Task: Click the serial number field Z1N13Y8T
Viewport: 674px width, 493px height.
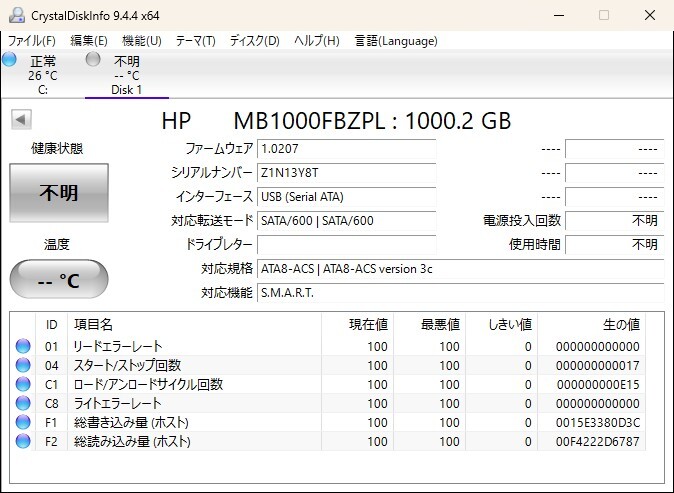Action: pos(346,173)
